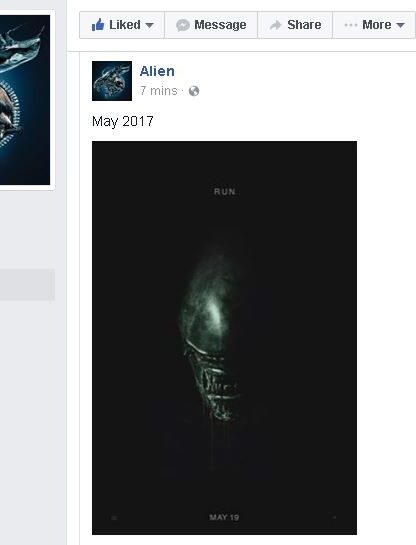
Task: Click the thumbs-up icon on the Liked button
Action: 98,25
